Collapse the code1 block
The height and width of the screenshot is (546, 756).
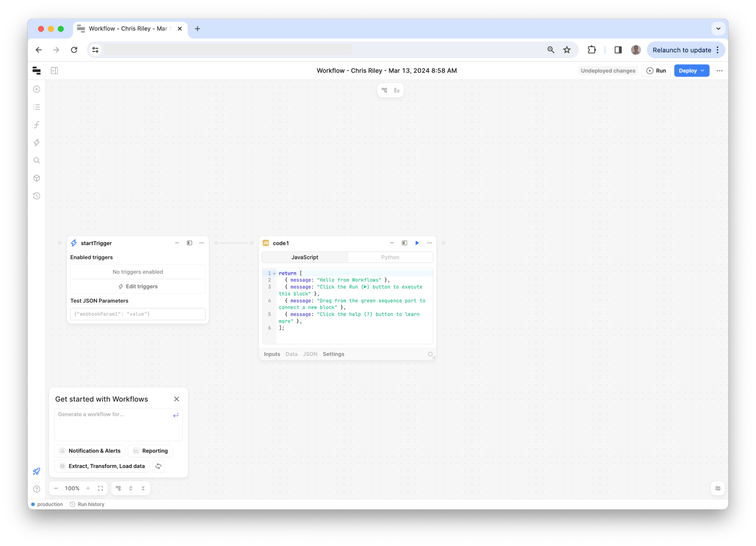pos(392,243)
